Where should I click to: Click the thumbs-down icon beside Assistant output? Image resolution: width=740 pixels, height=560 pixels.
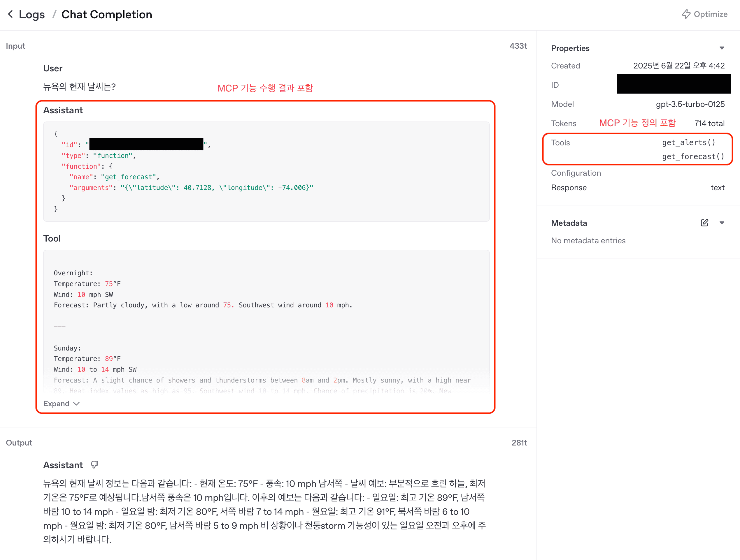point(95,465)
